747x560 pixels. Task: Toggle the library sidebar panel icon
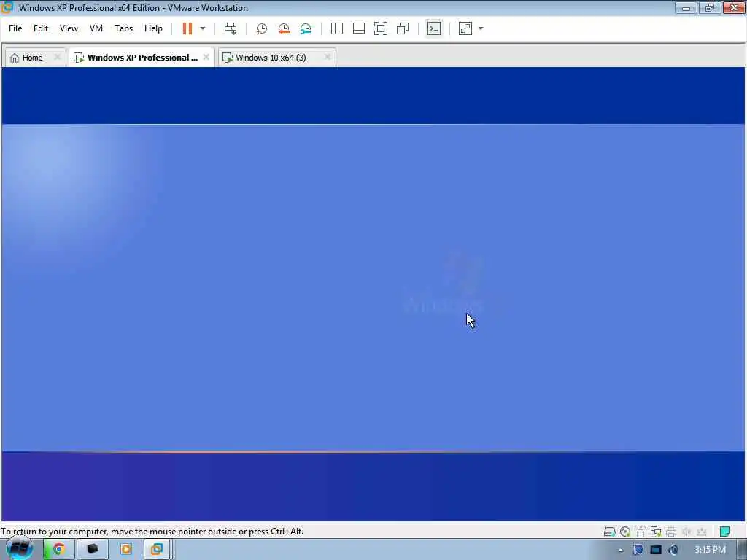coord(337,28)
